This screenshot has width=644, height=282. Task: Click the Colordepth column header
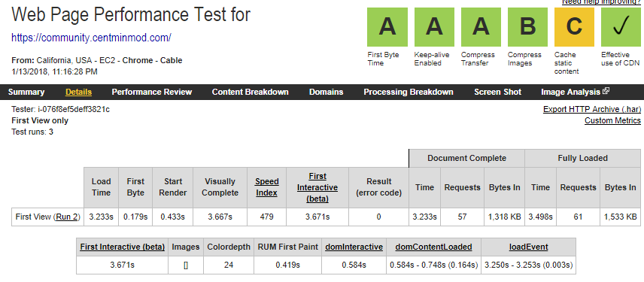(229, 247)
